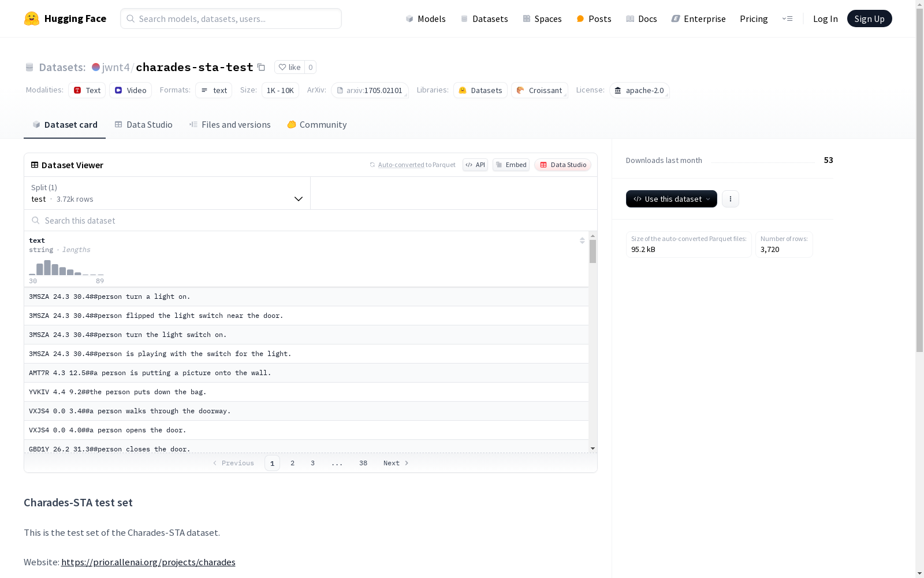Open the Community tab
The width and height of the screenshot is (924, 578).
(317, 124)
